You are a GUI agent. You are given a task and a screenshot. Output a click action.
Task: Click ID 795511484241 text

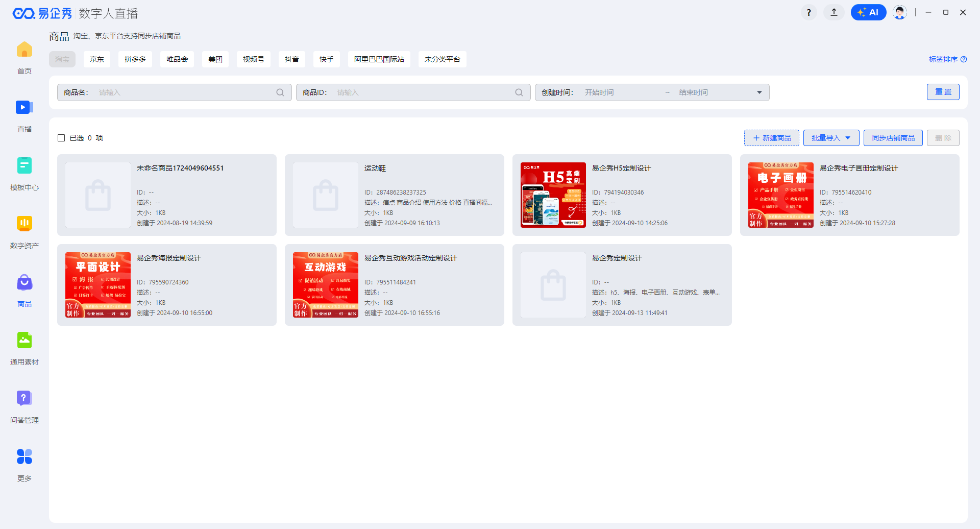pyautogui.click(x=390, y=282)
